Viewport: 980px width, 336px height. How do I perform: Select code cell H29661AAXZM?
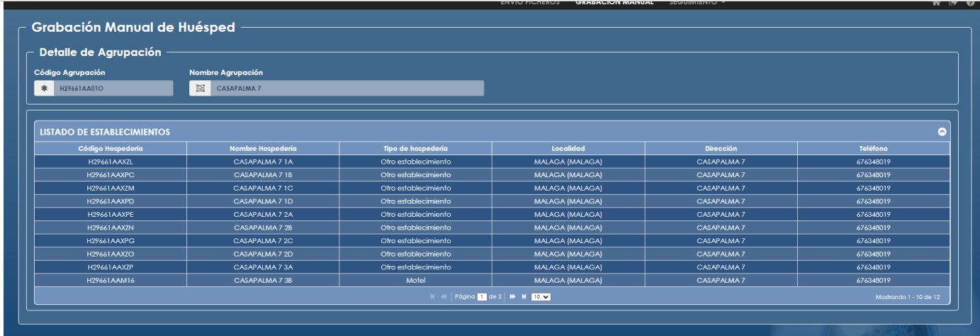tap(111, 188)
